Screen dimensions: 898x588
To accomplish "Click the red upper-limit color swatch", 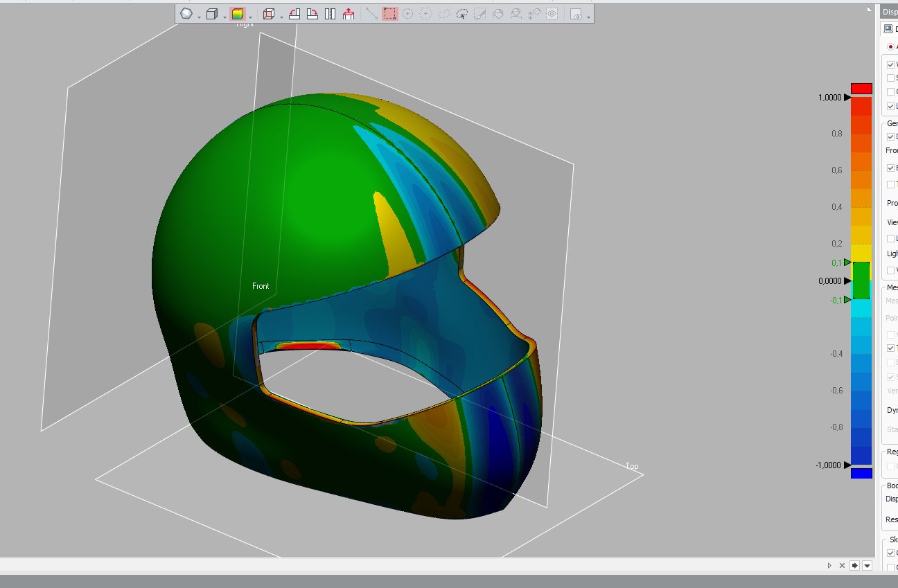I will click(x=861, y=89).
